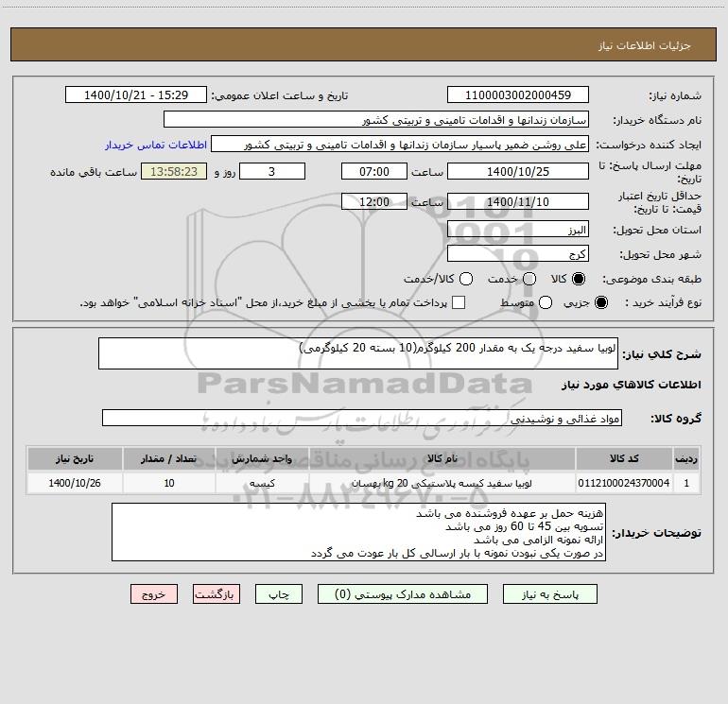Click the لوبیا سفید کیسه پلاستیکی product name cell
The width and height of the screenshot is (728, 704).
pos(442,483)
